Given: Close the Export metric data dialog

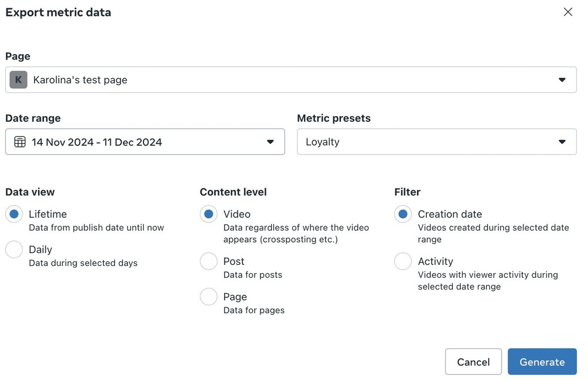Looking at the screenshot, I should pyautogui.click(x=568, y=12).
